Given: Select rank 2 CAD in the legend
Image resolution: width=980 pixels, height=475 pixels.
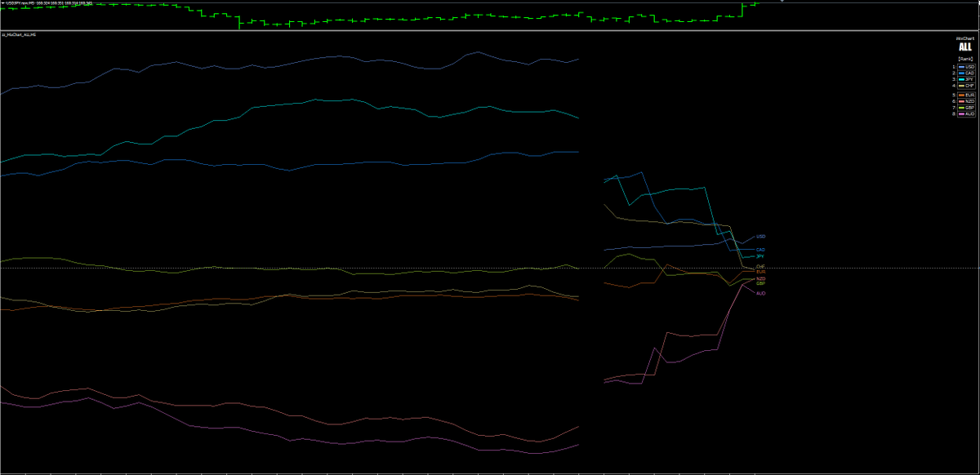Looking at the screenshot, I should pyautogui.click(x=966, y=73).
